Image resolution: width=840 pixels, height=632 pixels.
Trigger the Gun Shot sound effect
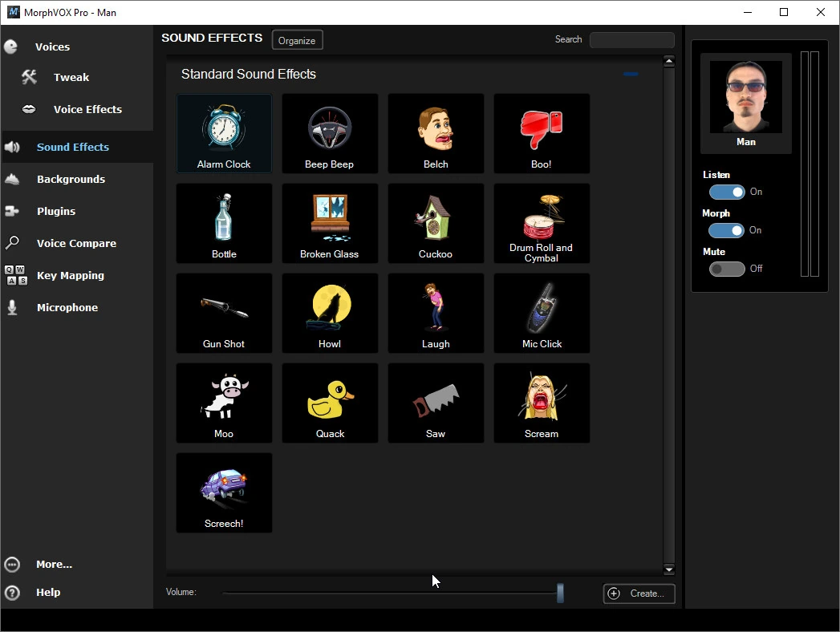pyautogui.click(x=224, y=313)
